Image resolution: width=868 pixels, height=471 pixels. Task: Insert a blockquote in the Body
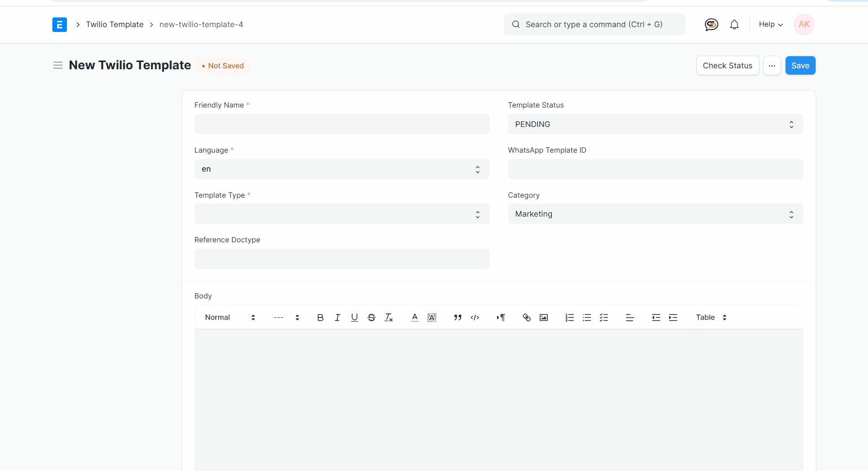pyautogui.click(x=457, y=317)
